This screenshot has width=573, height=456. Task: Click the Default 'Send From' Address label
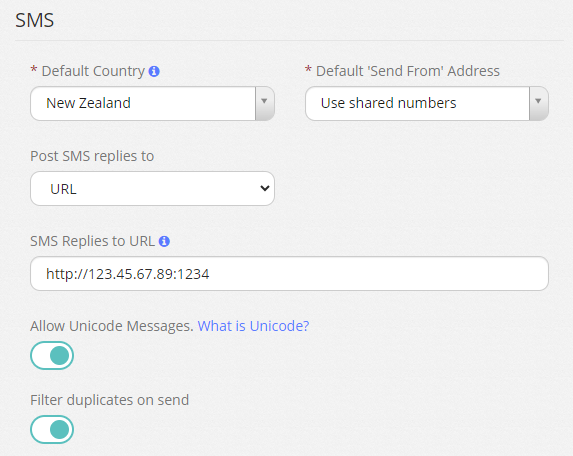pyautogui.click(x=407, y=71)
